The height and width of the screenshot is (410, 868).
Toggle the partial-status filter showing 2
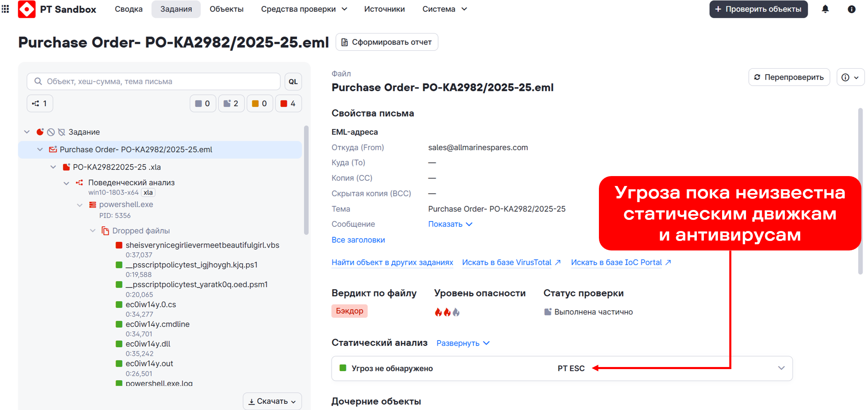(231, 103)
